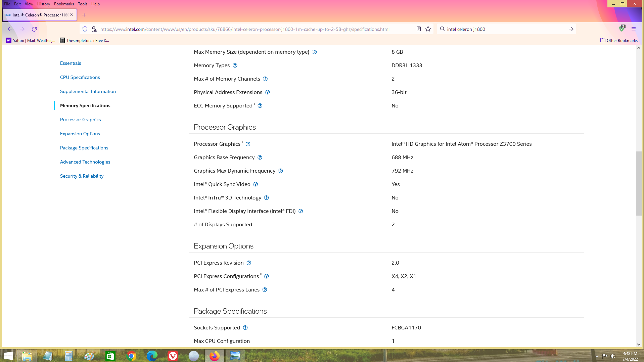
Task: Open help for Intel Flexible Display Interface
Action: coord(301,211)
